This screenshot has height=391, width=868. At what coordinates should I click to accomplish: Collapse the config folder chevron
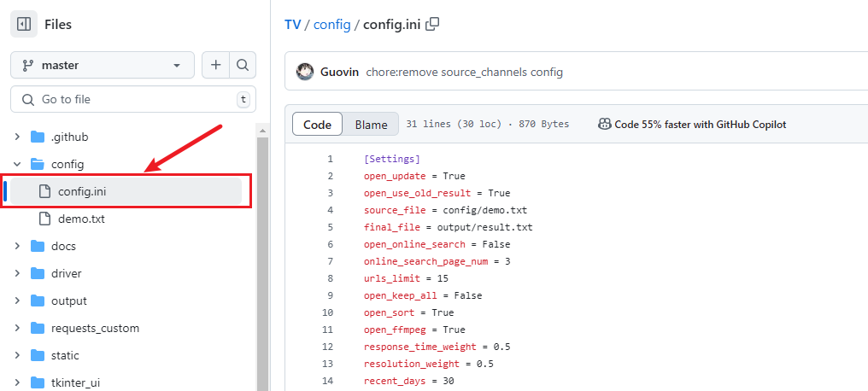[x=17, y=164]
